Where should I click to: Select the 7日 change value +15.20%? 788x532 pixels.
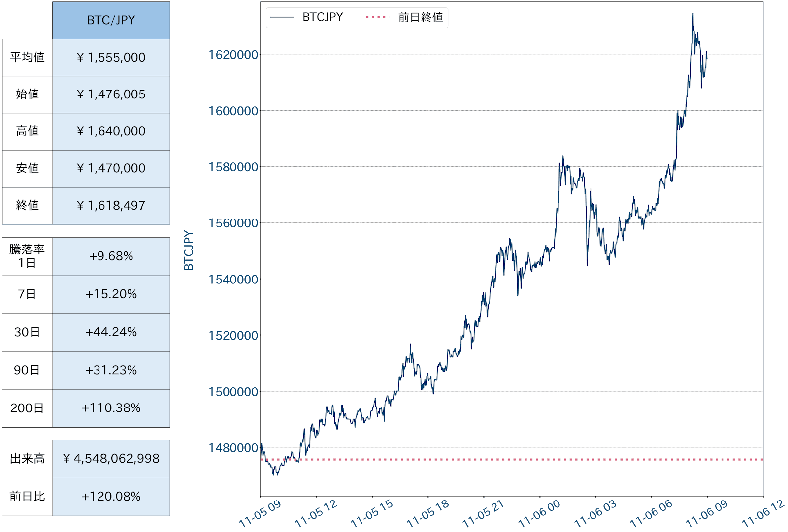[x=111, y=294]
